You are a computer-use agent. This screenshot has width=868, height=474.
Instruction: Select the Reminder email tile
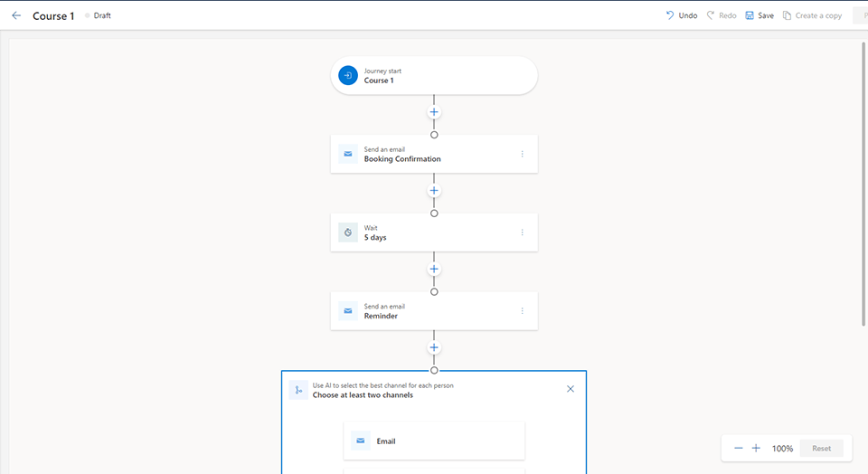click(425, 311)
